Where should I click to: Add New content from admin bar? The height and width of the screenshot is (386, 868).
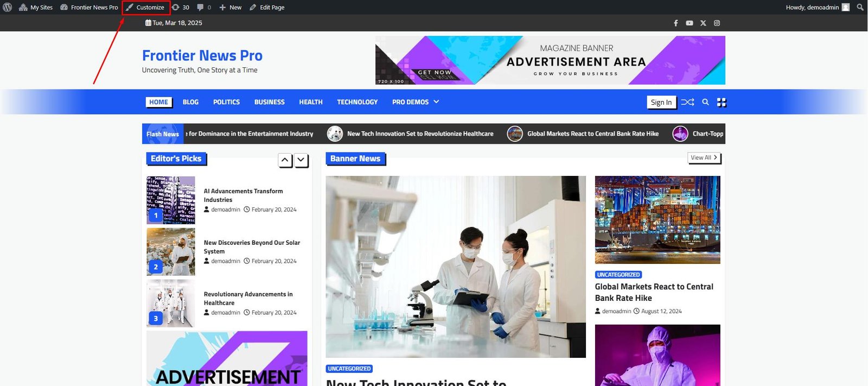(231, 7)
